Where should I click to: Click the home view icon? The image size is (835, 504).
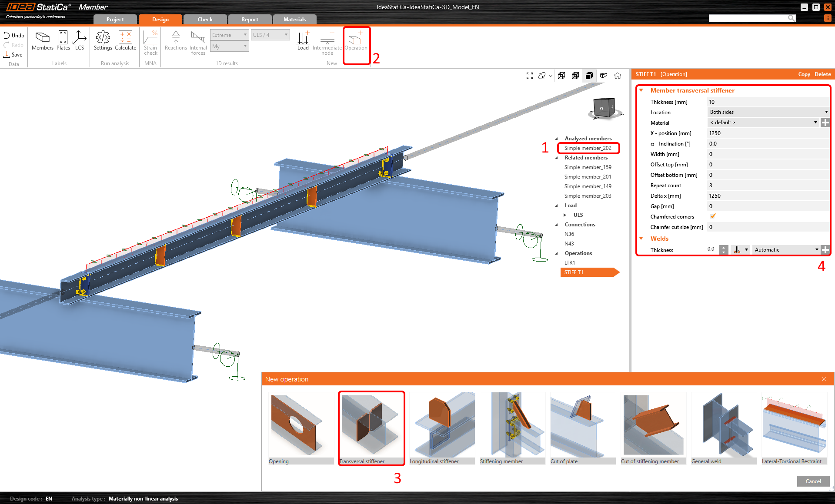click(x=618, y=76)
